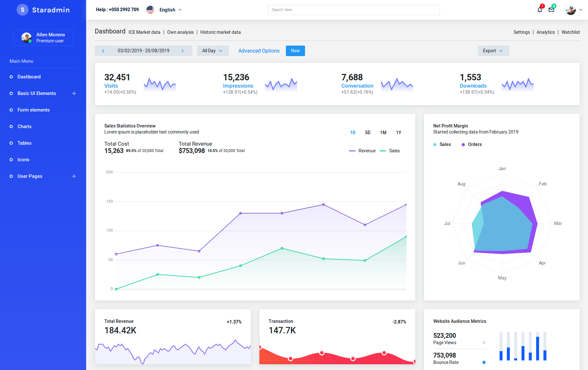Go to next date range with right arrow

(183, 51)
